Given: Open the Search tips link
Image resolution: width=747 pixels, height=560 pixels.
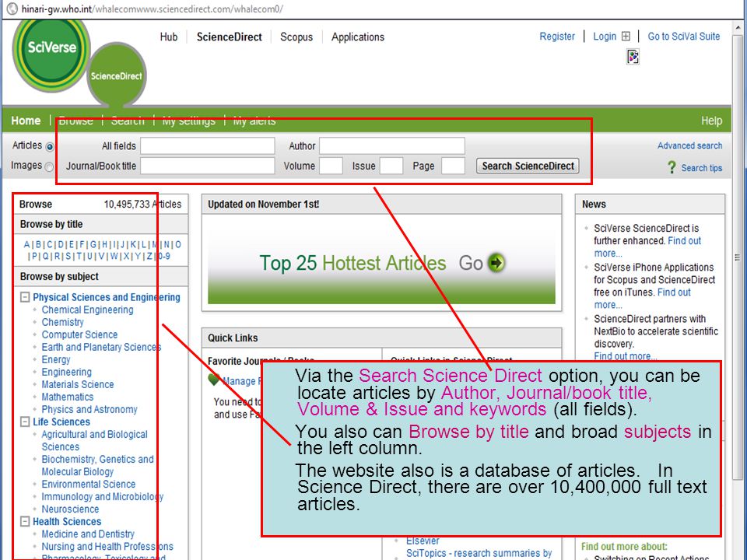Looking at the screenshot, I should (x=701, y=168).
